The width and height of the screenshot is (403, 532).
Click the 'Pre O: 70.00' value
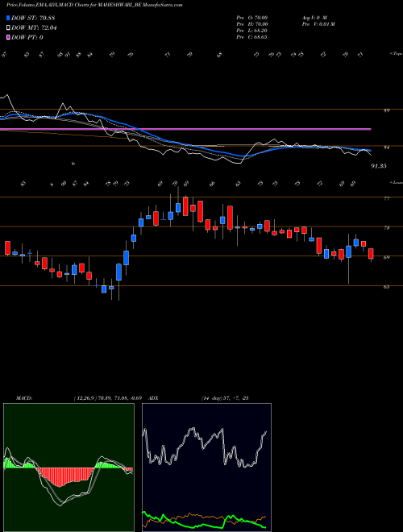pos(252,17)
